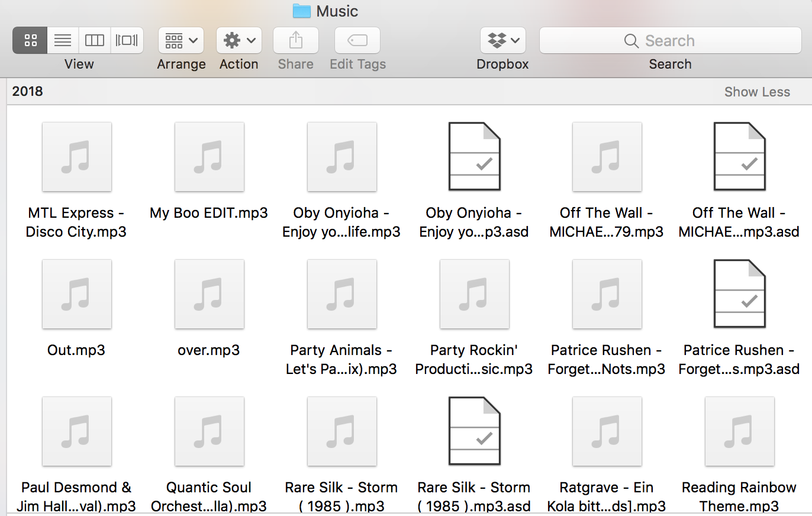812x516 pixels.
Task: Click in the Search field
Action: tap(670, 40)
